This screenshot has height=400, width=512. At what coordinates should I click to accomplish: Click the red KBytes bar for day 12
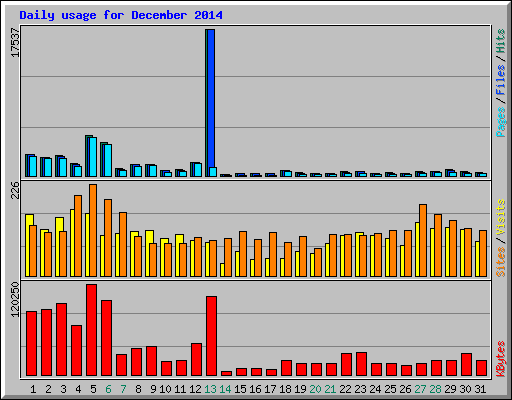pyautogui.click(x=196, y=359)
